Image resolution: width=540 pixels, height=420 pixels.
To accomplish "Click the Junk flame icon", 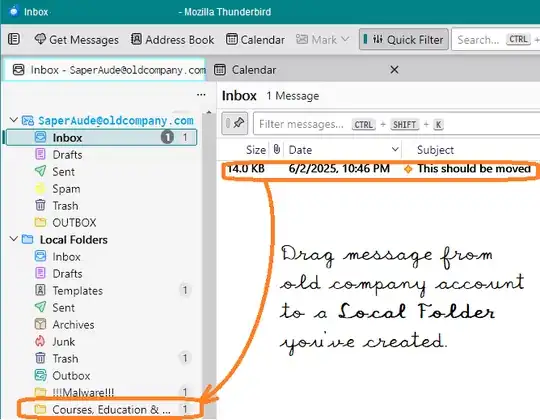I will click(x=40, y=341).
